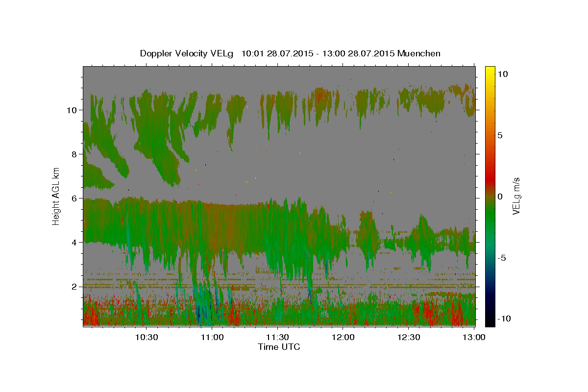Click the 'Time UTC' axis title
Viewport: 588px width, 392px height.
279,347
